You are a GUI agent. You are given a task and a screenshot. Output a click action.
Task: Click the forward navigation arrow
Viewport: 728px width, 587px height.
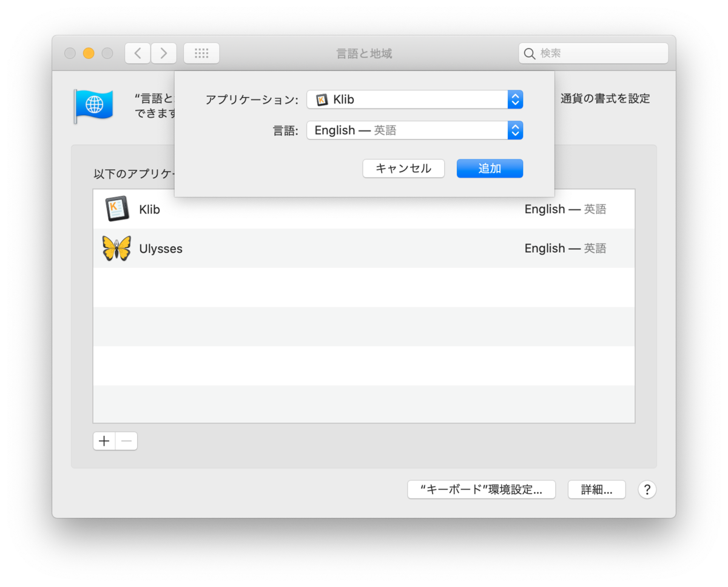click(x=163, y=53)
